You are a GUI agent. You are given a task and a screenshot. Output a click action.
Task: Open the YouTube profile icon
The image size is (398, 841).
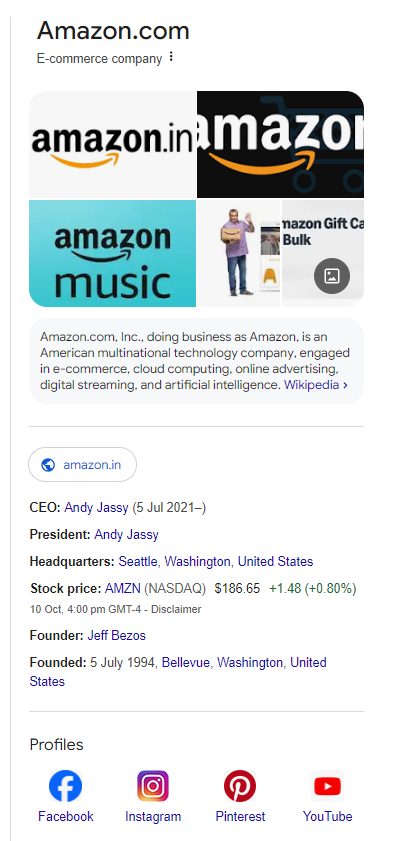327,786
